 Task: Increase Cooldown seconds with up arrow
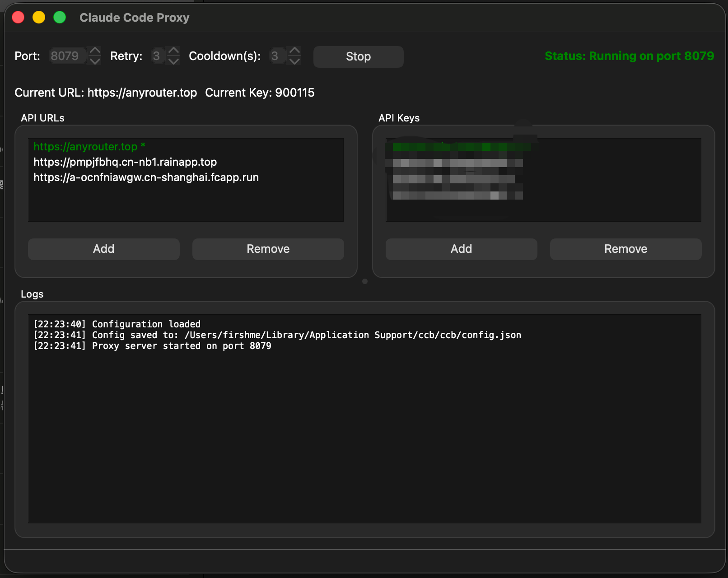click(294, 51)
